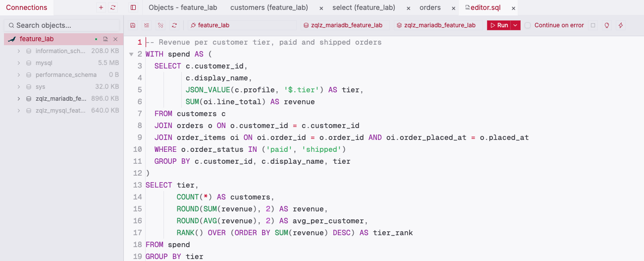Click the third toolbar icon with diagonal strokes

[x=160, y=25]
